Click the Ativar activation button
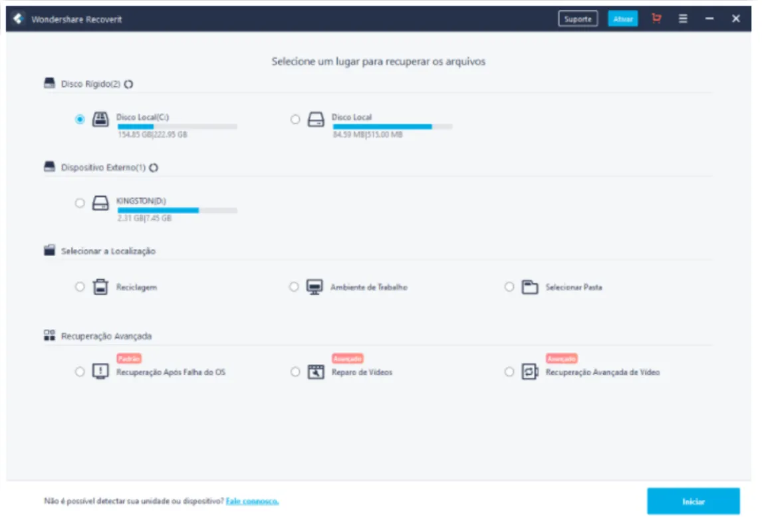The height and width of the screenshot is (532, 762). [622, 19]
